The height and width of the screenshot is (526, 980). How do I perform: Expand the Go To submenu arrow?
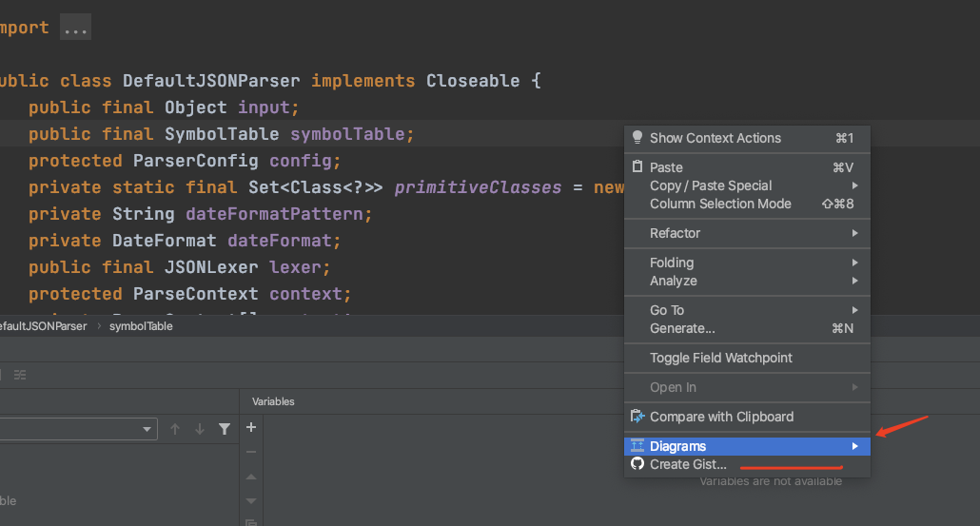[854, 310]
